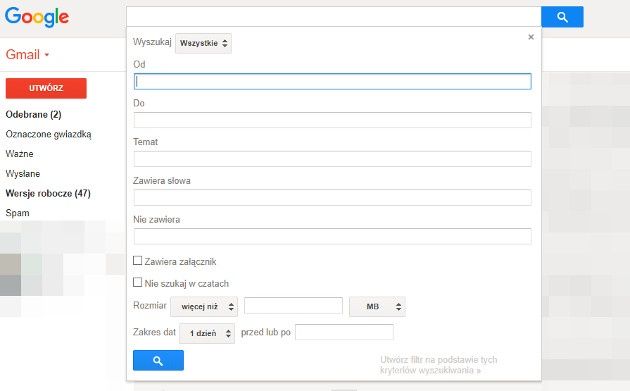Open the Spam folder

(x=17, y=213)
